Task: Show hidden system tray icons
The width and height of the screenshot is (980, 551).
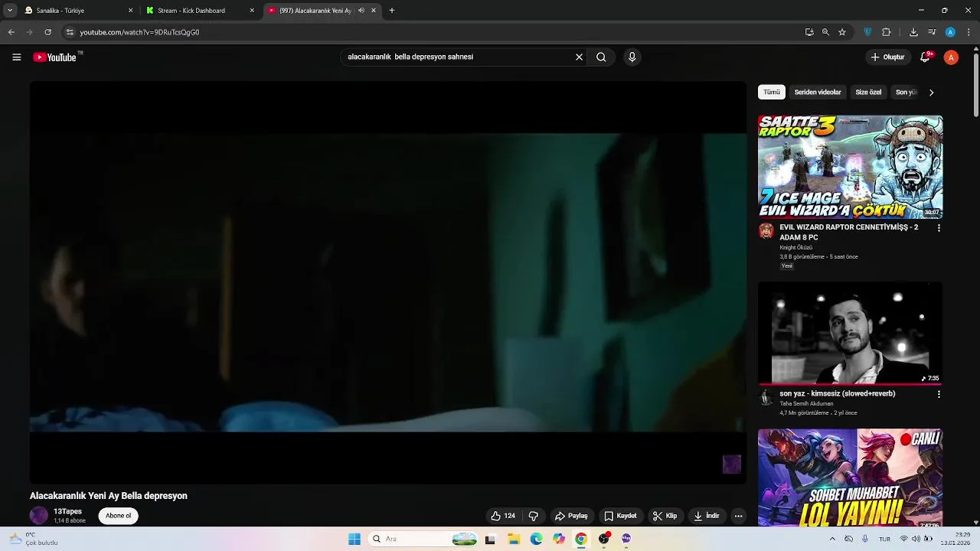Action: pyautogui.click(x=832, y=539)
